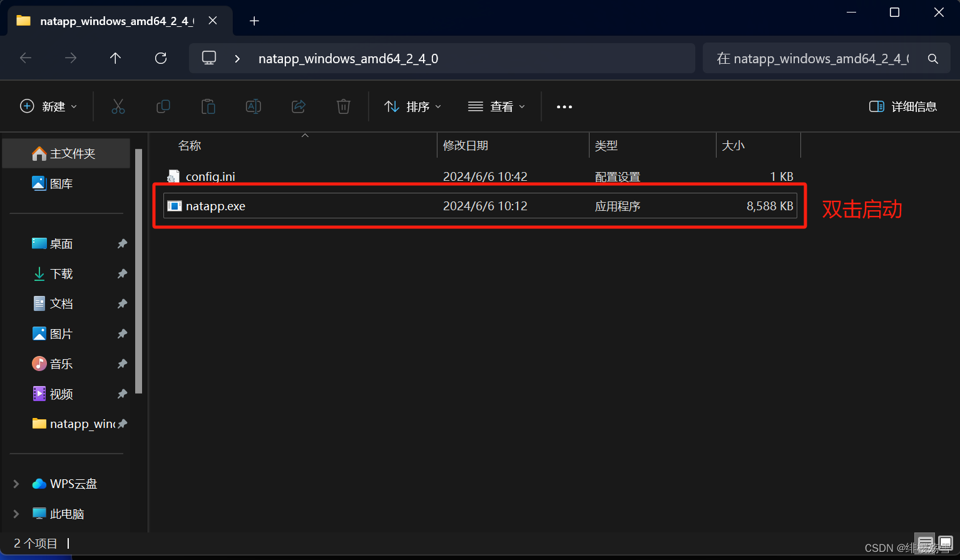Open 视频 in sidebar

(x=61, y=394)
